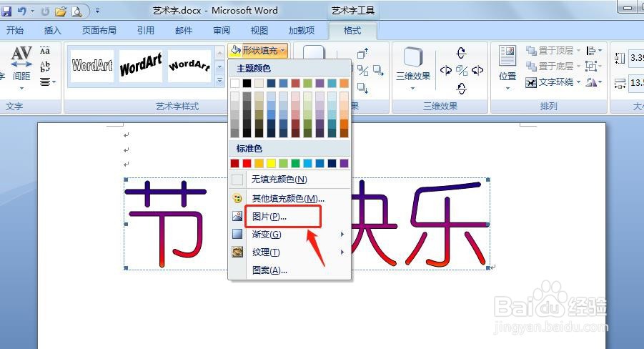The height and width of the screenshot is (349, 644).
Task: Switch to the 插入 tab
Action: [52, 31]
